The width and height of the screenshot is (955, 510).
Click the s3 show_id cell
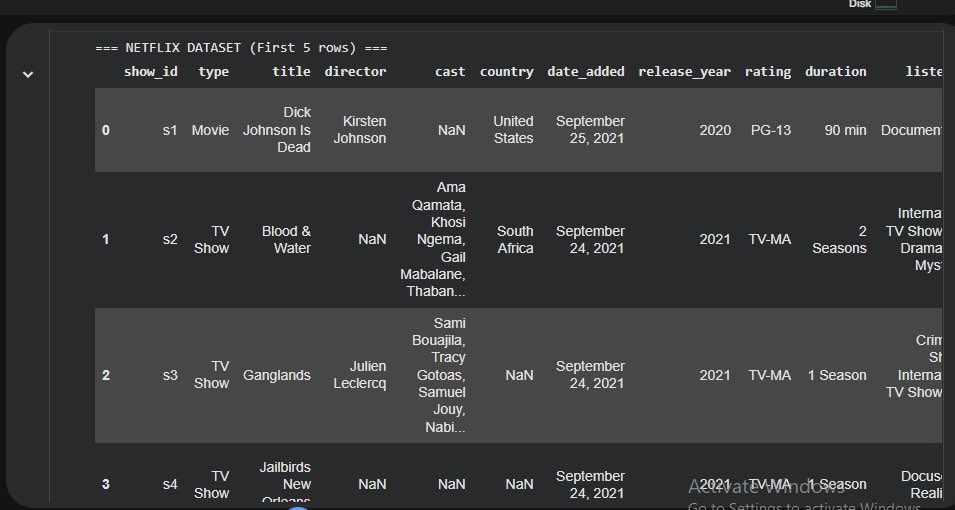click(170, 375)
